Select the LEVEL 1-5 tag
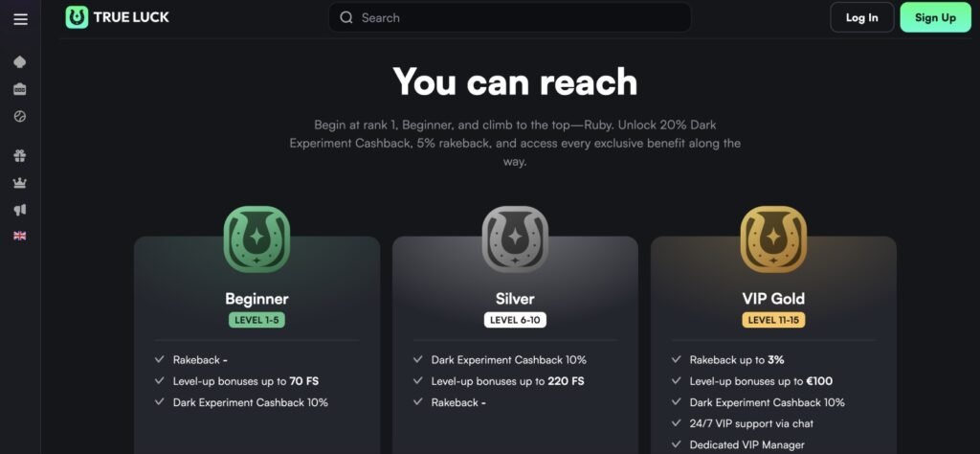The image size is (980, 454). click(x=256, y=320)
